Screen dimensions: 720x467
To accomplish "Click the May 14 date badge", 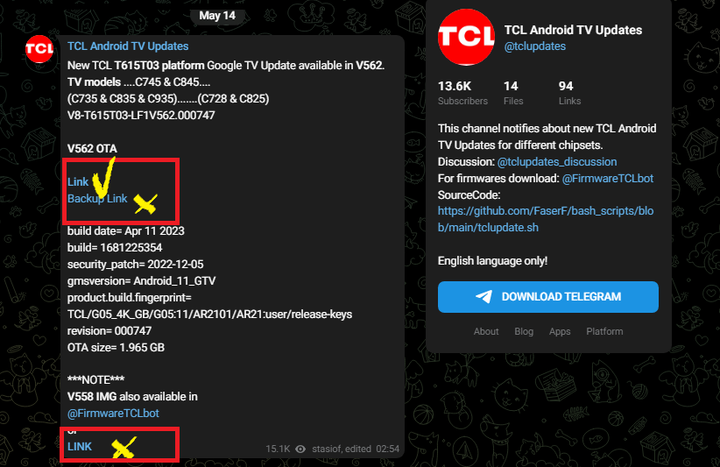I will (x=217, y=16).
